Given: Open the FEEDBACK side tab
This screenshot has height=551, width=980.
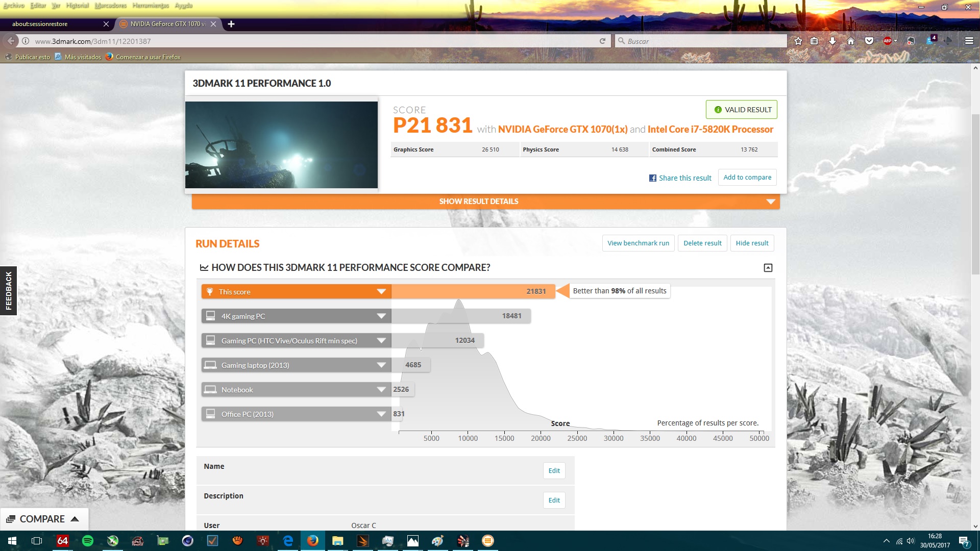Looking at the screenshot, I should coord(8,291).
